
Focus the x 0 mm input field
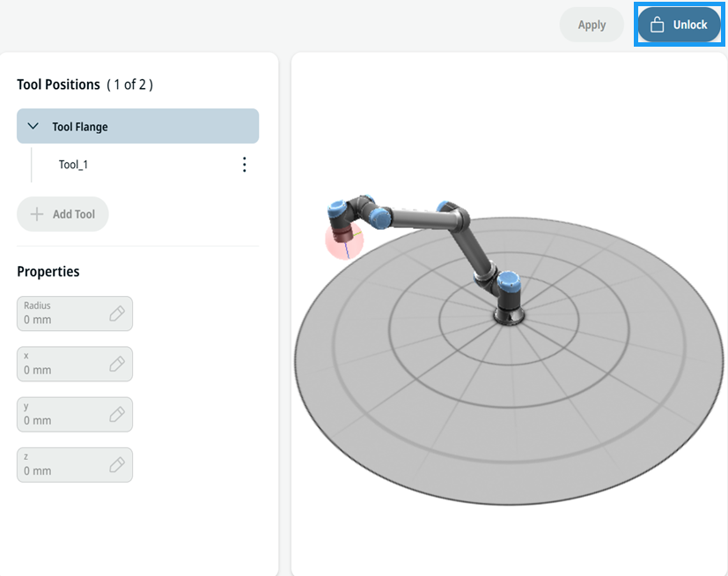tap(75, 364)
